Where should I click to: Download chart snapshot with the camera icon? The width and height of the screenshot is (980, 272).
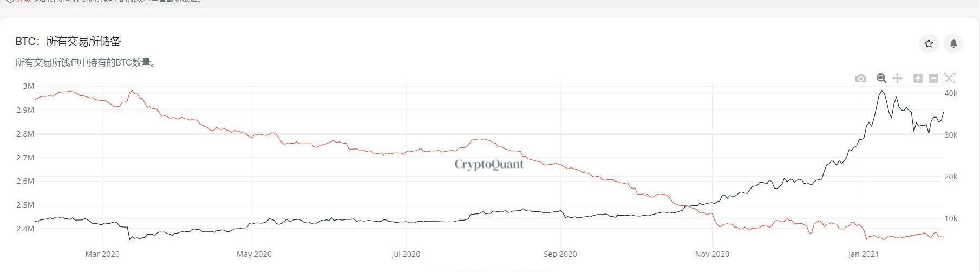pos(861,79)
